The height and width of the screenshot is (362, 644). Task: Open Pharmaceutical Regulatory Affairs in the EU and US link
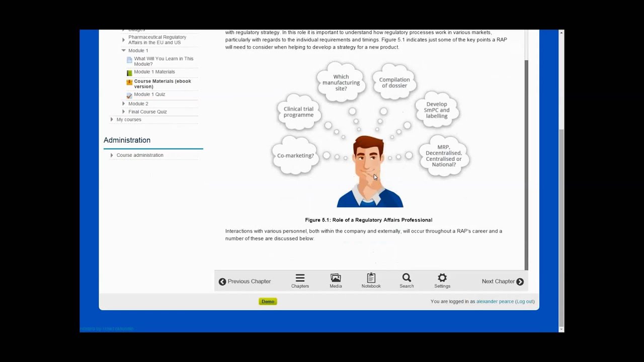[x=157, y=40]
